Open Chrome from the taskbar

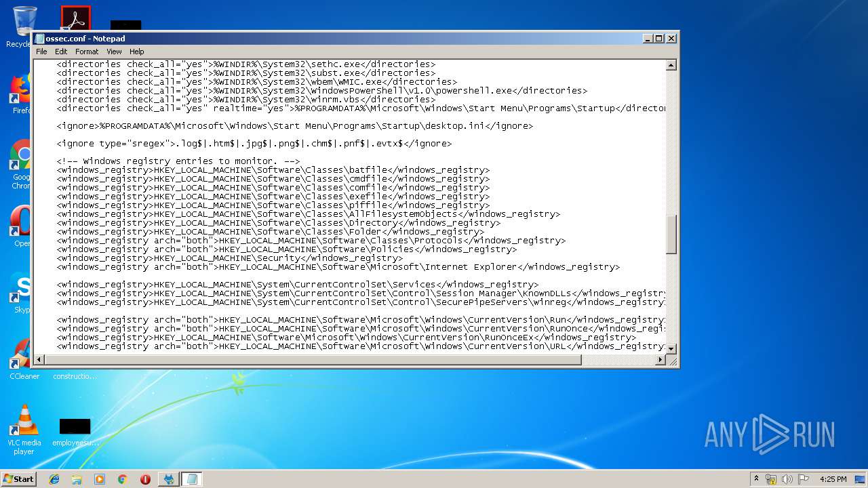click(122, 479)
